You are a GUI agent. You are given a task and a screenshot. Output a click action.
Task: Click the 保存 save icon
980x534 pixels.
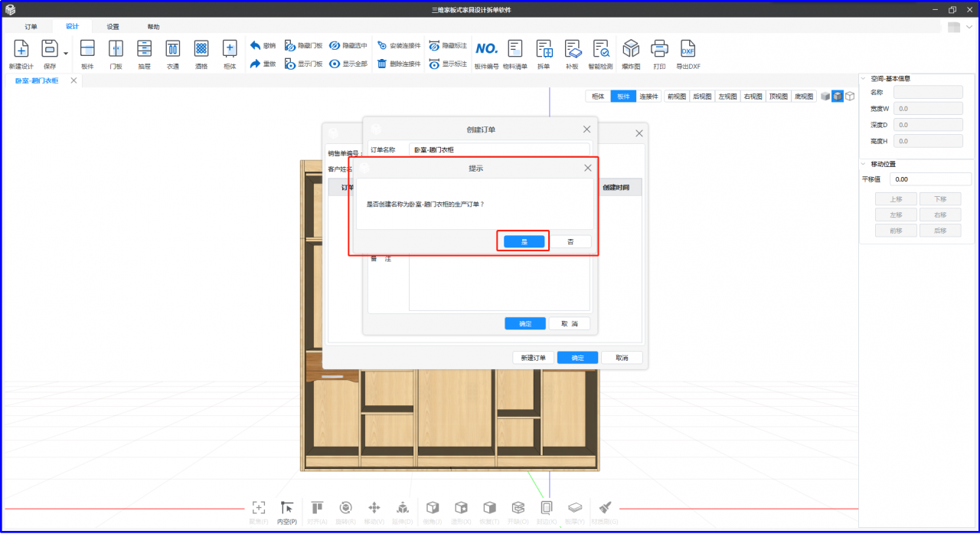[50, 50]
